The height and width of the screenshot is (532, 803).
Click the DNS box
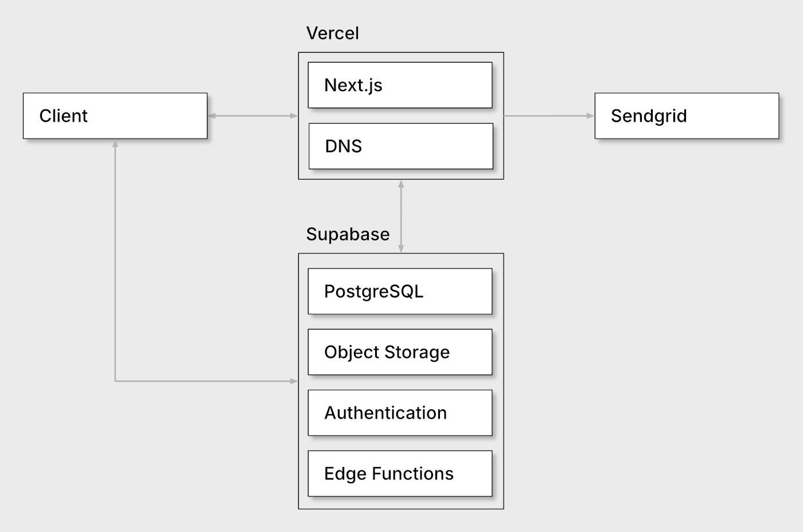[400, 146]
